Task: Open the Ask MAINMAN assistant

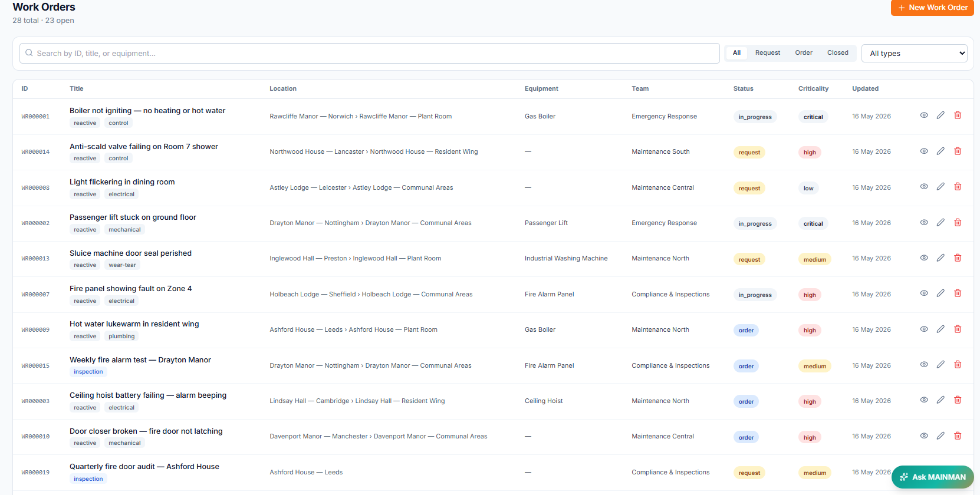Action: tap(933, 477)
